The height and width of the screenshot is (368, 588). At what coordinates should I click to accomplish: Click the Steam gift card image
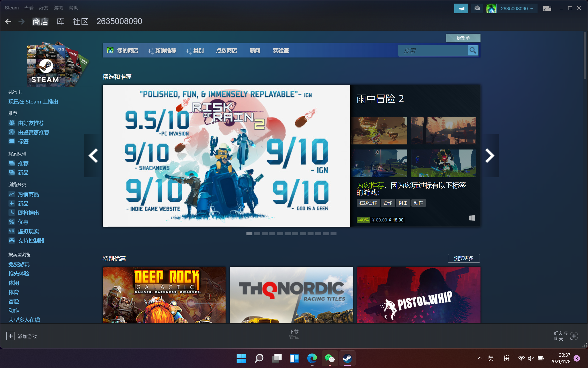[57, 64]
